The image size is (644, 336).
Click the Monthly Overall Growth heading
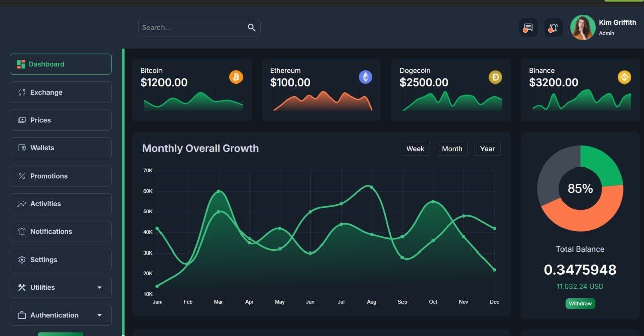tap(200, 148)
